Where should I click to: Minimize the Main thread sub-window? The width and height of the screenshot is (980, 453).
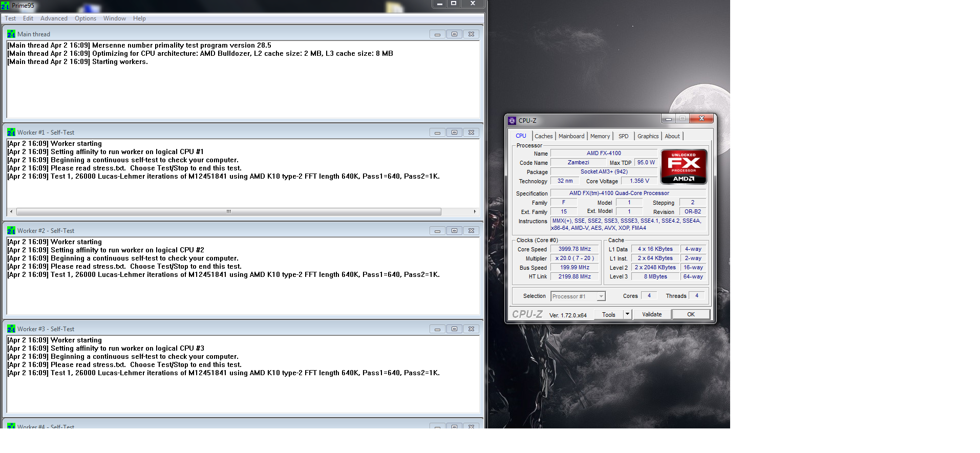437,34
